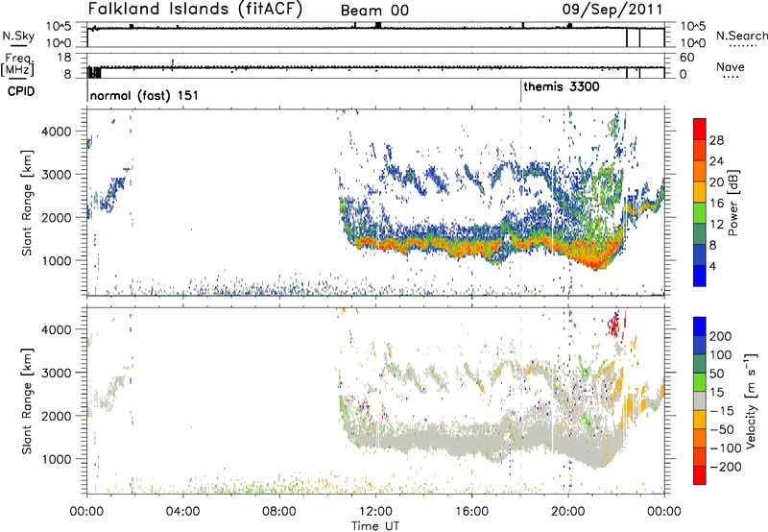The image size is (768, 532).
Task: Click the 'Nave' legend label
Action: [x=731, y=66]
